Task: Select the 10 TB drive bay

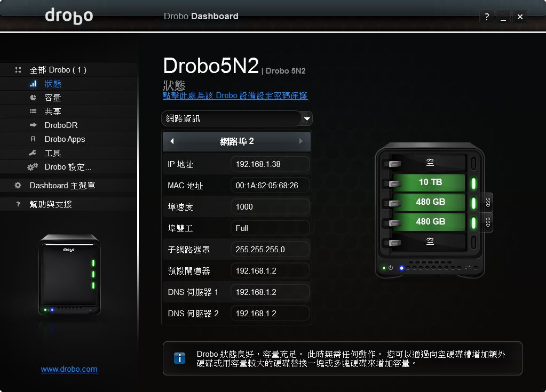Action: [430, 182]
